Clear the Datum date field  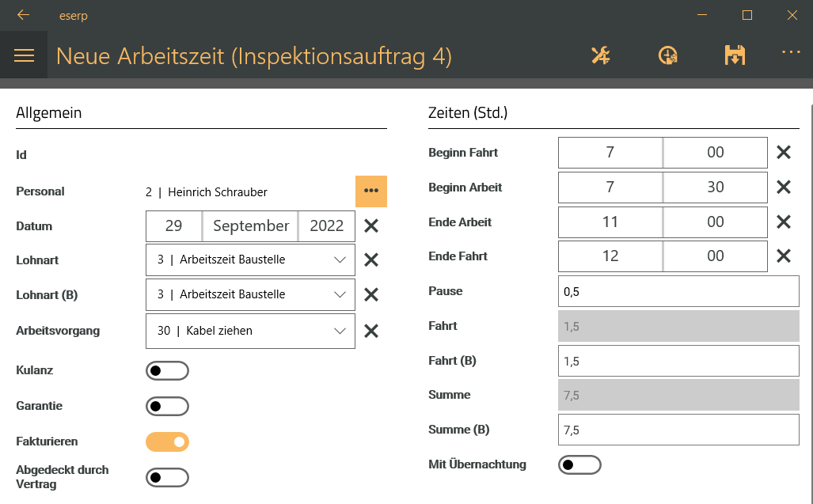(x=371, y=225)
